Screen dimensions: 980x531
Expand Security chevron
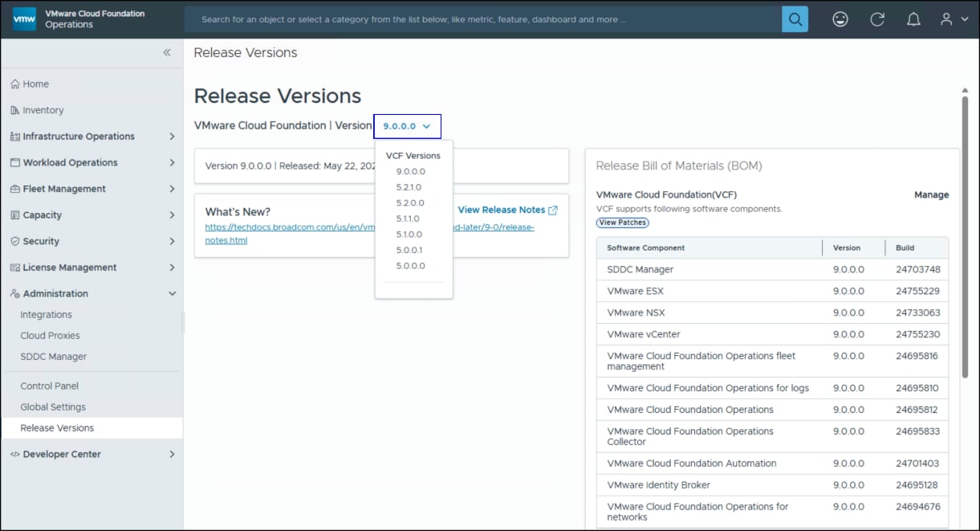click(x=172, y=241)
